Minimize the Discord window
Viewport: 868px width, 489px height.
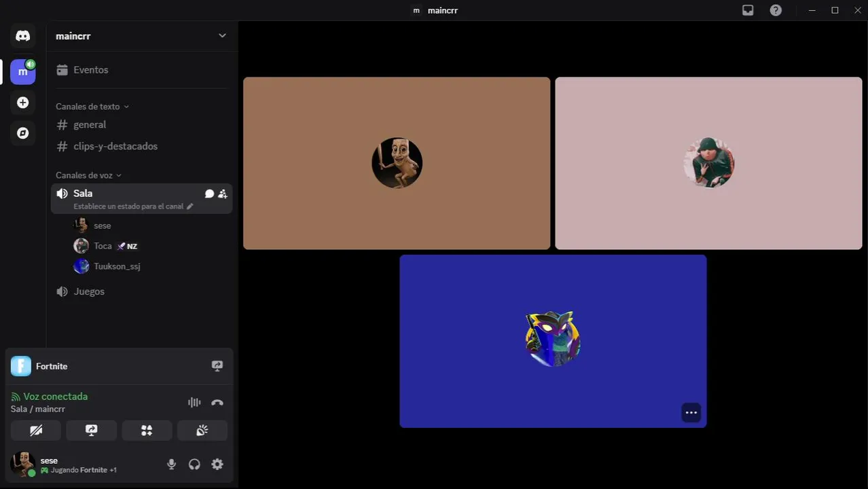[812, 10]
